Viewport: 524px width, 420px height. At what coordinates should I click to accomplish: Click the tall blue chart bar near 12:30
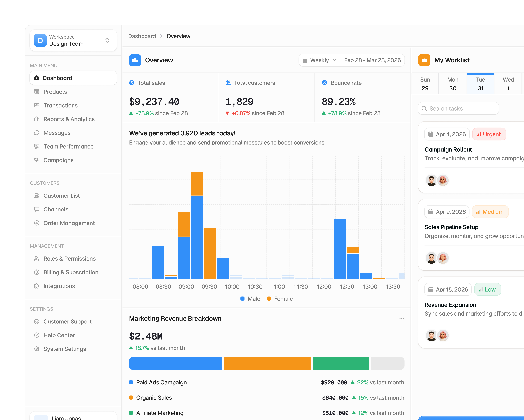click(340, 249)
